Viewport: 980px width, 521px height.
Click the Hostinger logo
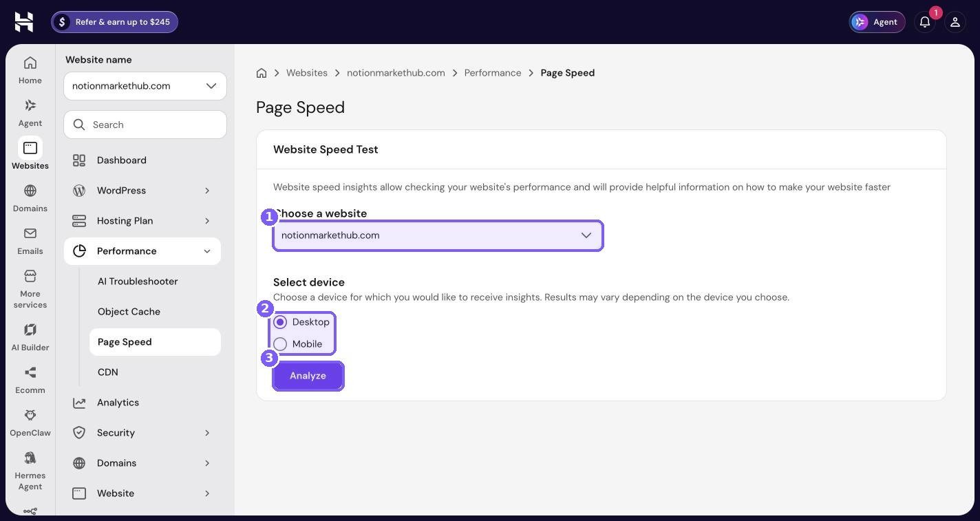(x=24, y=22)
